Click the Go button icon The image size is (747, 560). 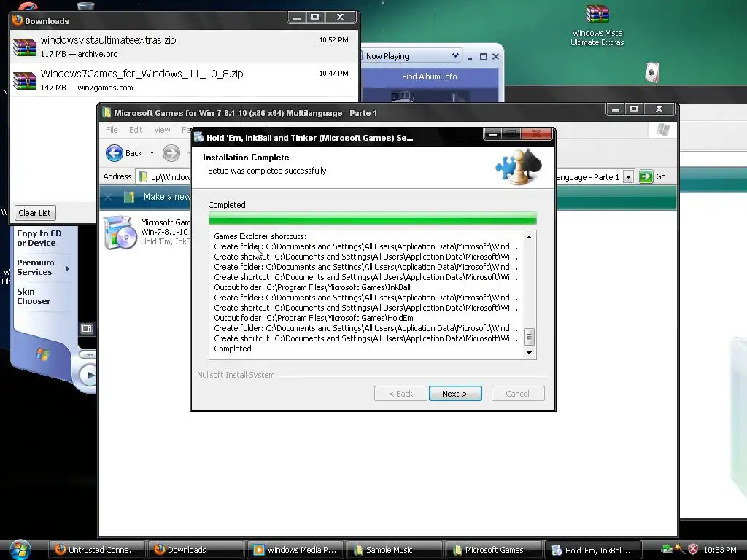pyautogui.click(x=646, y=176)
